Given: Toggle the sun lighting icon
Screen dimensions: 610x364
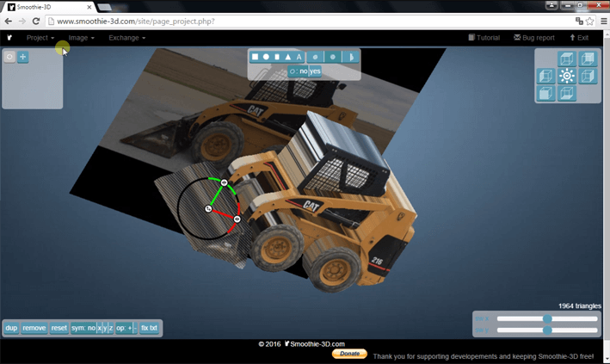Looking at the screenshot, I should click(x=566, y=76).
